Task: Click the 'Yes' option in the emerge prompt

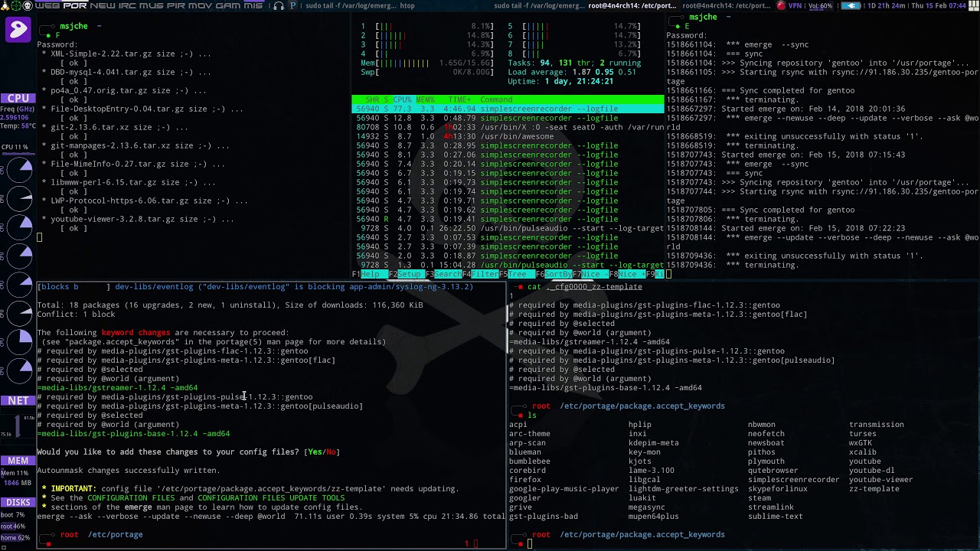Action: [315, 452]
